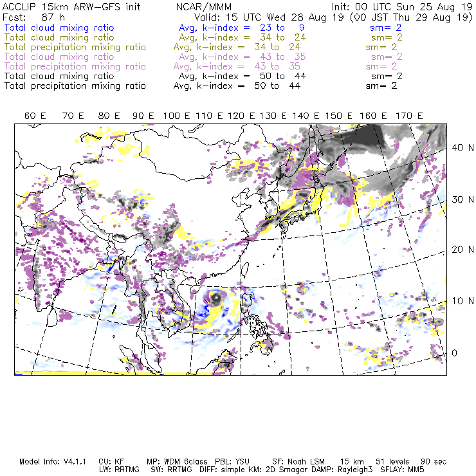Click the purple 'Total cloud mixing ratio' legend line

pos(59,57)
